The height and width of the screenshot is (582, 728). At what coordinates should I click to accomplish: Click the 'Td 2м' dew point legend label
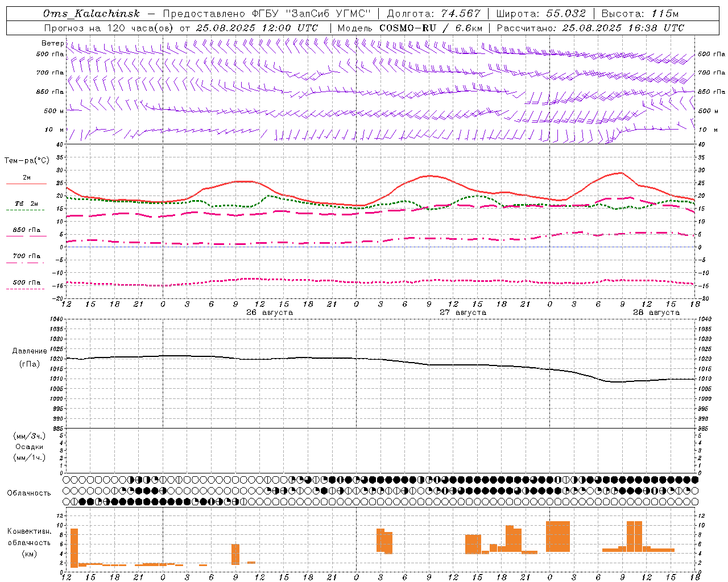[x=27, y=203]
